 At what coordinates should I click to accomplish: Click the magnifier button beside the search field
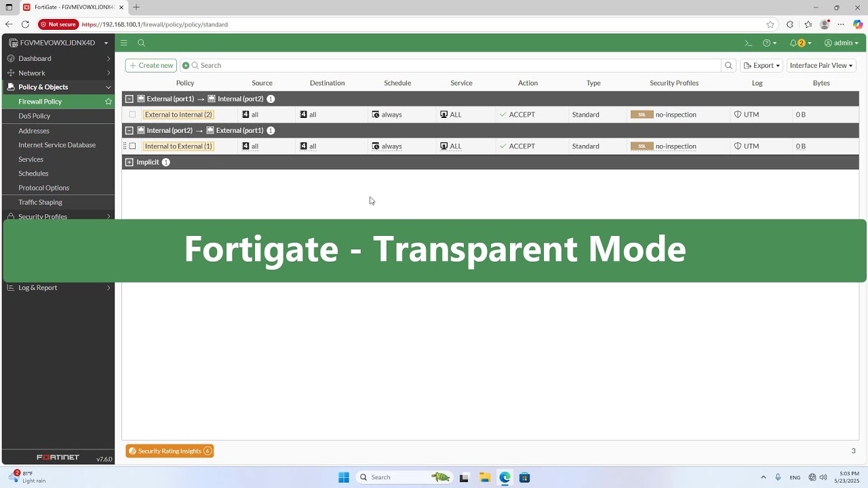729,66
